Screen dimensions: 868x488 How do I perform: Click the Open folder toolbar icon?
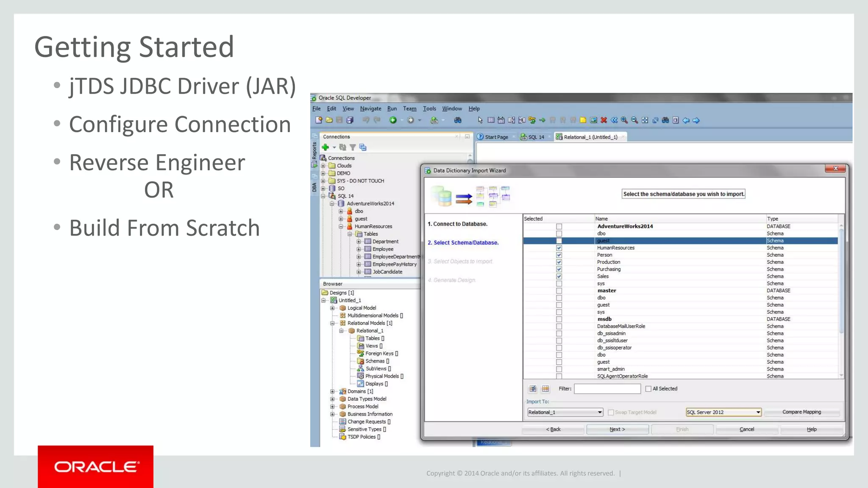329,120
